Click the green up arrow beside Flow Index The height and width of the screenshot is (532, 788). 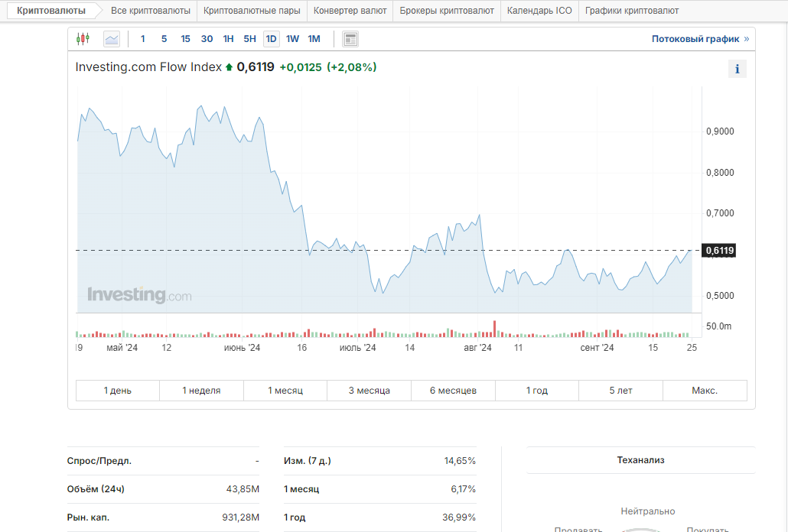pos(228,67)
